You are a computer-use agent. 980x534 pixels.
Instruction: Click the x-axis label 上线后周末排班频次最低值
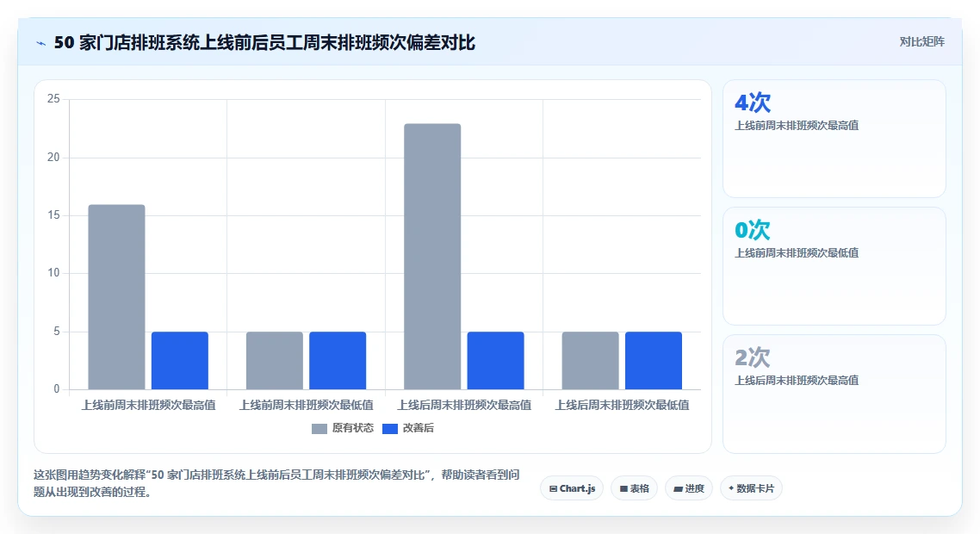622,405
